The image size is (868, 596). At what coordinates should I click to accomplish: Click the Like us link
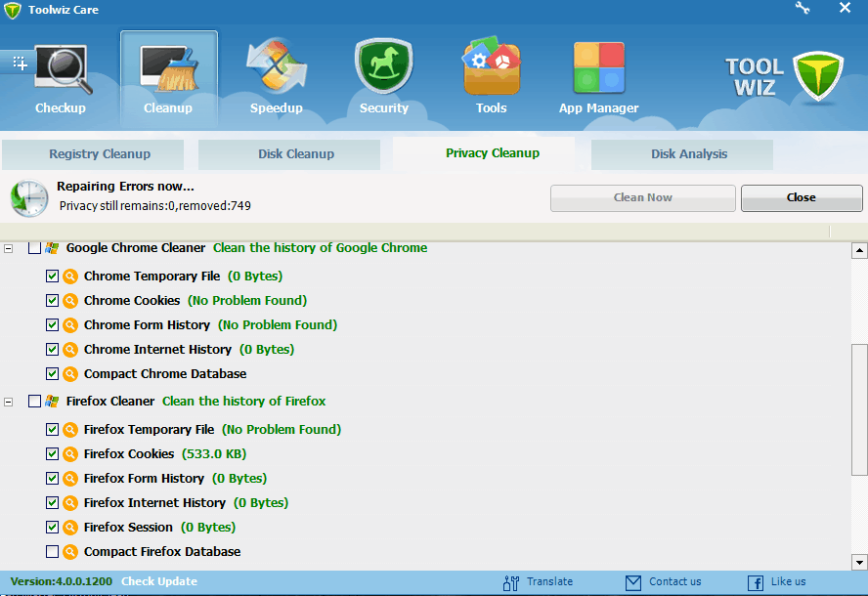point(788,581)
